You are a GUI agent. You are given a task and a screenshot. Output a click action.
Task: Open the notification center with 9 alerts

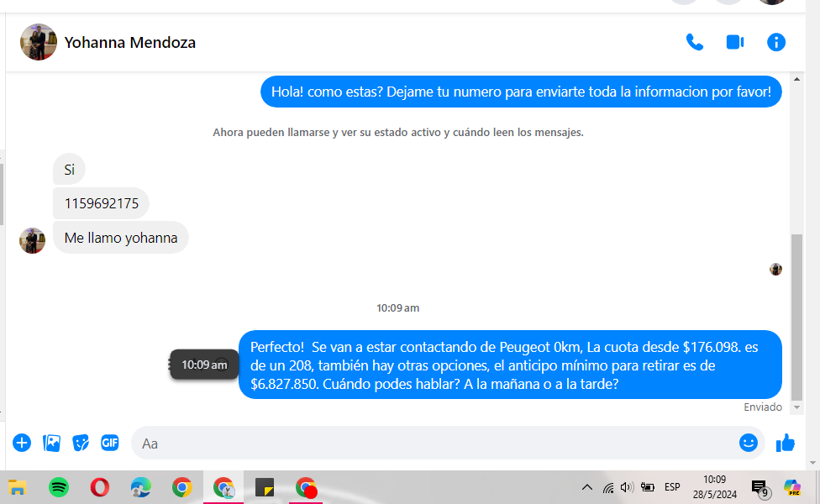[x=760, y=488]
